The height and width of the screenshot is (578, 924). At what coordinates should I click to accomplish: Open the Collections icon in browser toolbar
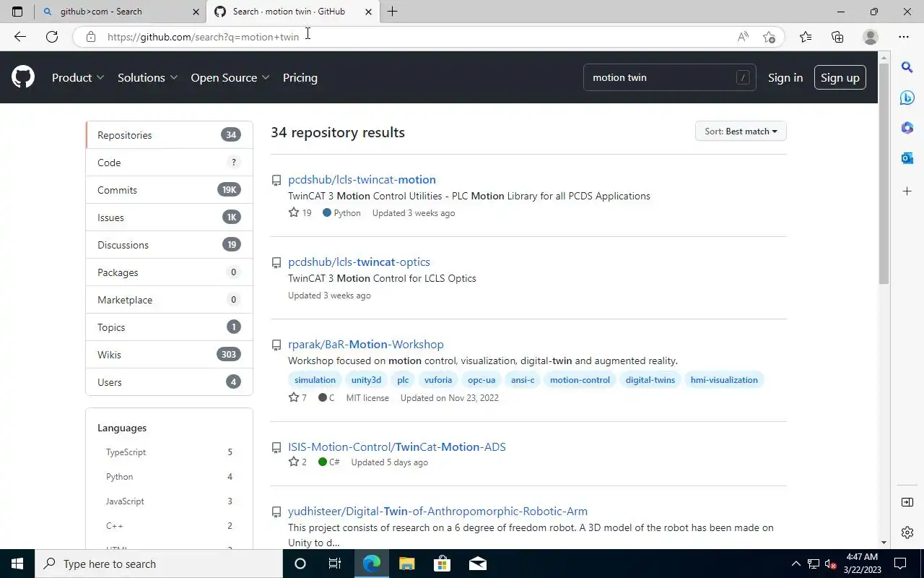point(837,37)
